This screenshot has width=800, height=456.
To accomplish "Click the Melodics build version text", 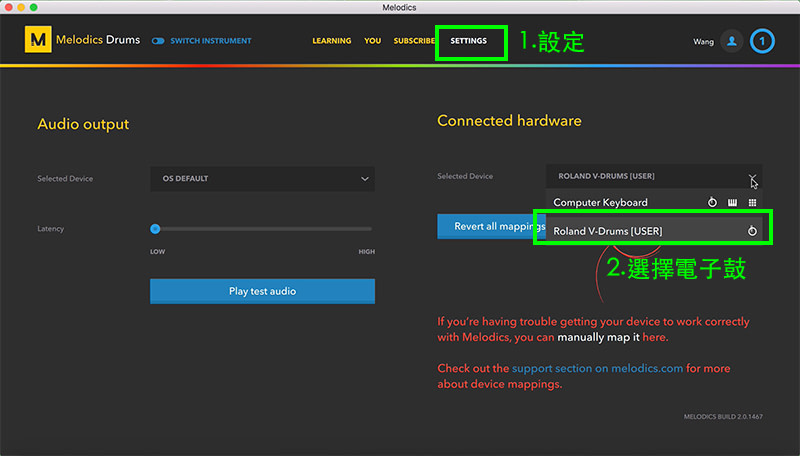I will click(723, 417).
